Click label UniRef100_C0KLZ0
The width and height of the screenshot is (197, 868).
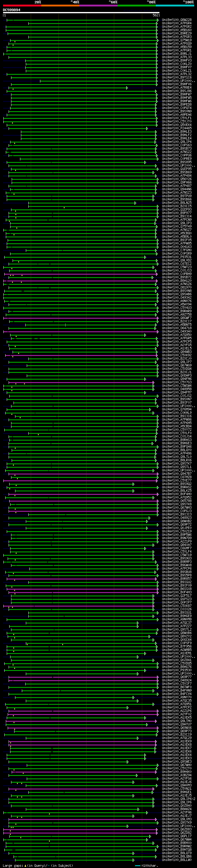pyautogui.click(x=177, y=64)
